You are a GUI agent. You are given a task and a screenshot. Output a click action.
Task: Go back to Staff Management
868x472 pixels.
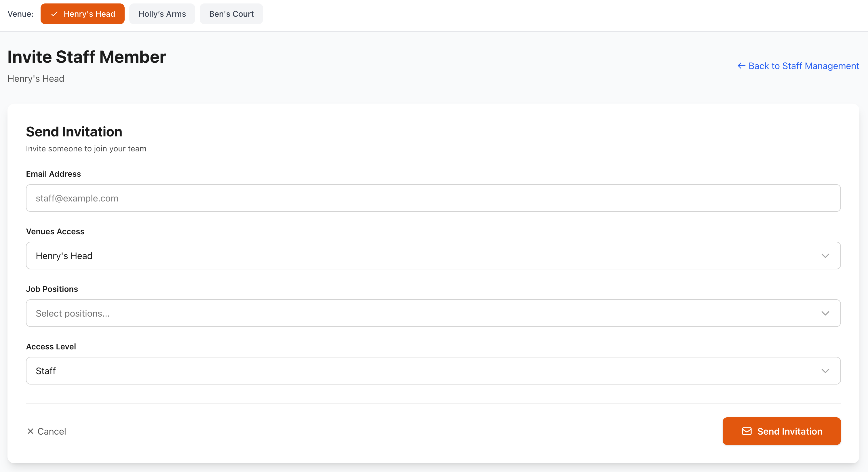click(x=803, y=66)
